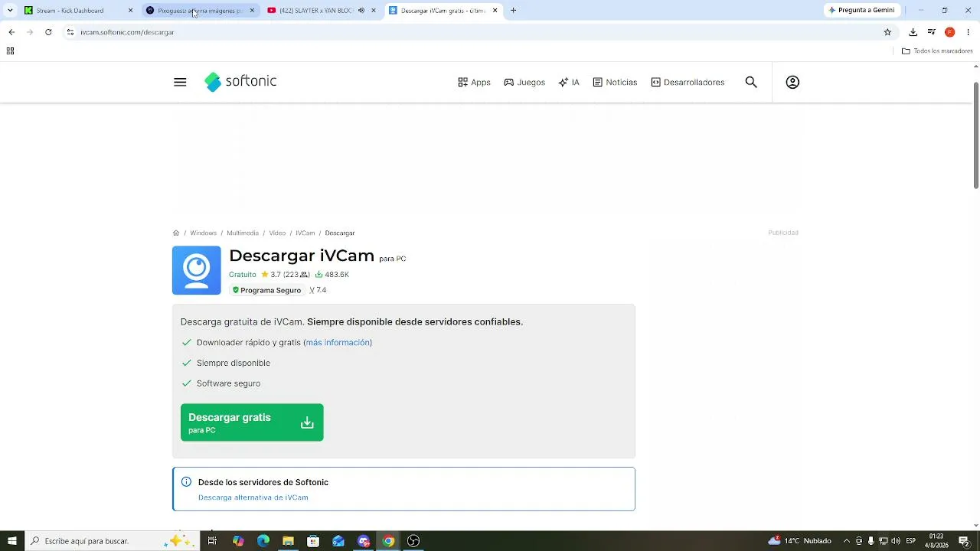
Task: Reload the current page
Action: 48,32
